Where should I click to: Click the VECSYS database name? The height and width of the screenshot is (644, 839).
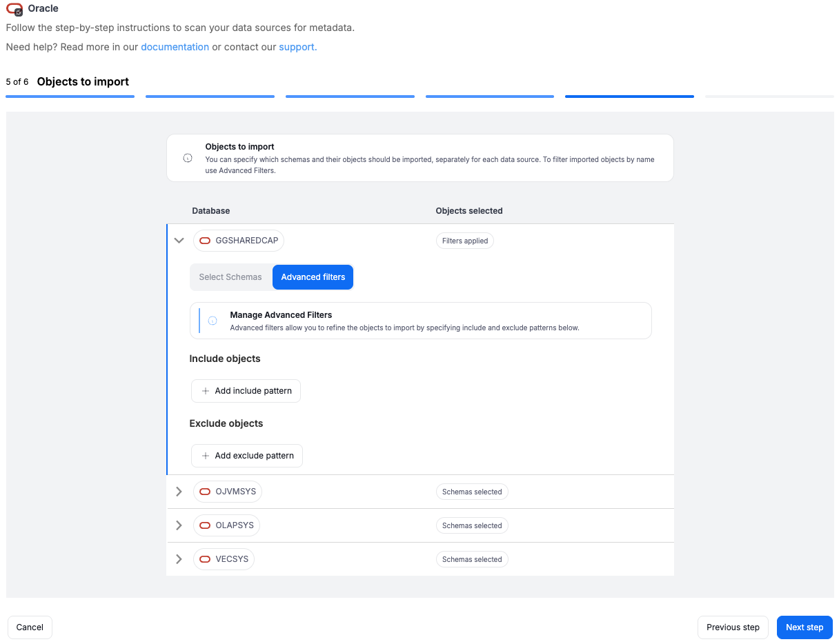232,559
